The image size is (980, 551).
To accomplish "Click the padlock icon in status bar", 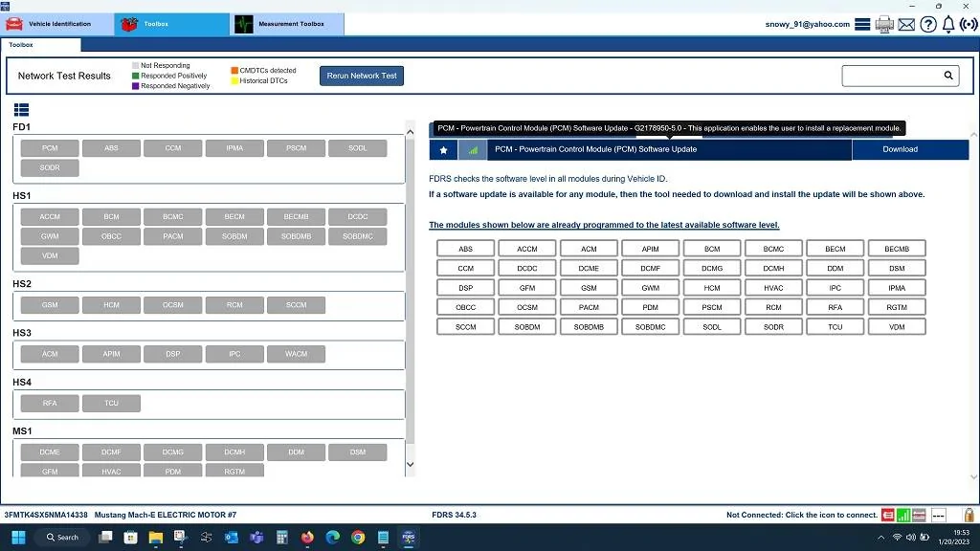I will click(969, 515).
